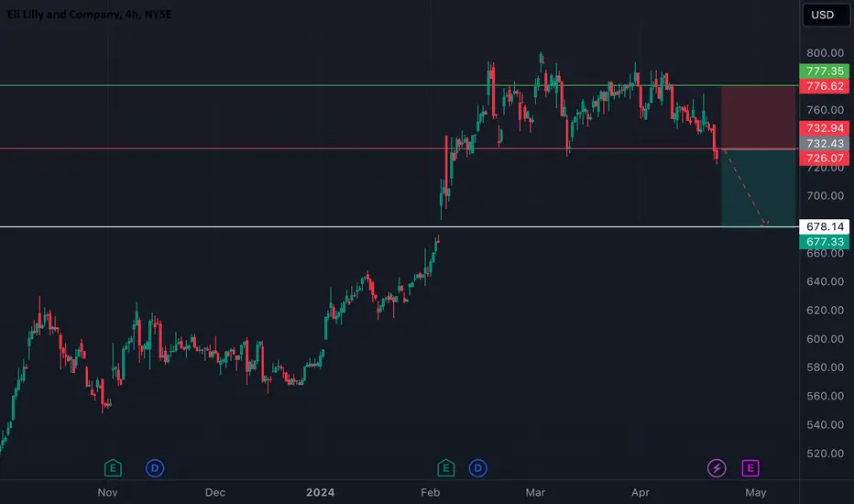Viewport: 854px width, 504px height.
Task: Click the purple lightning bolt event marker
Action: click(717, 468)
